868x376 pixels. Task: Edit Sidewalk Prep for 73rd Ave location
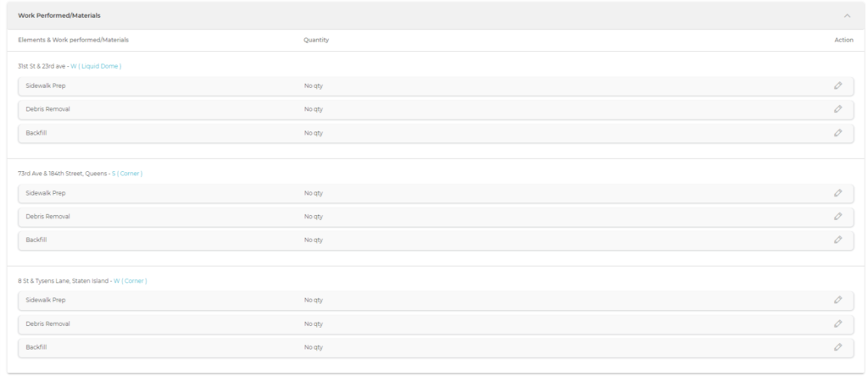(x=837, y=193)
